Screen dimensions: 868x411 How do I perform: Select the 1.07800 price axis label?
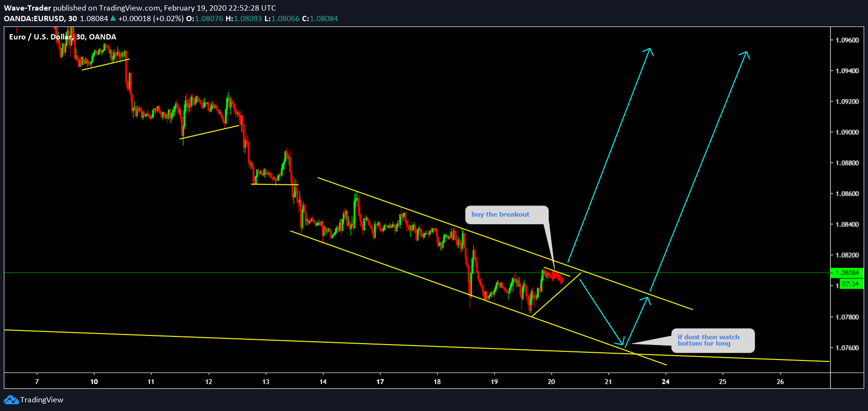click(847, 317)
